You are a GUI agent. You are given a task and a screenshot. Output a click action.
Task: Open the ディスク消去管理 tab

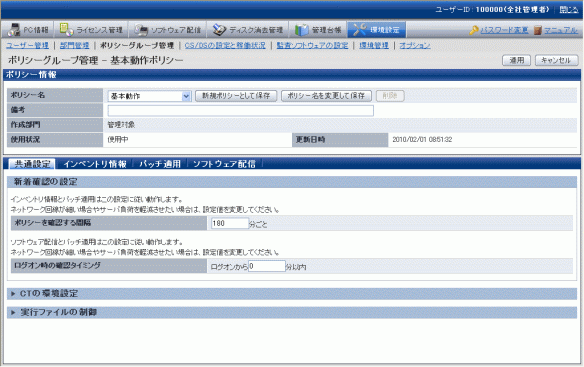click(248, 29)
